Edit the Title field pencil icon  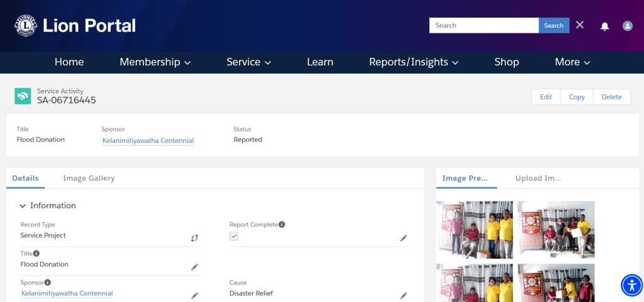point(195,267)
